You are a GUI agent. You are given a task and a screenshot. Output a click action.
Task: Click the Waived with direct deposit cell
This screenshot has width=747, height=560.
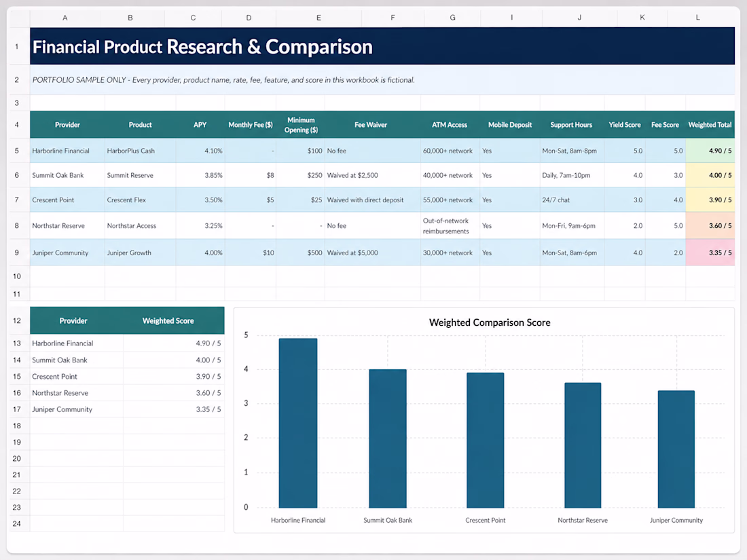[x=373, y=200]
